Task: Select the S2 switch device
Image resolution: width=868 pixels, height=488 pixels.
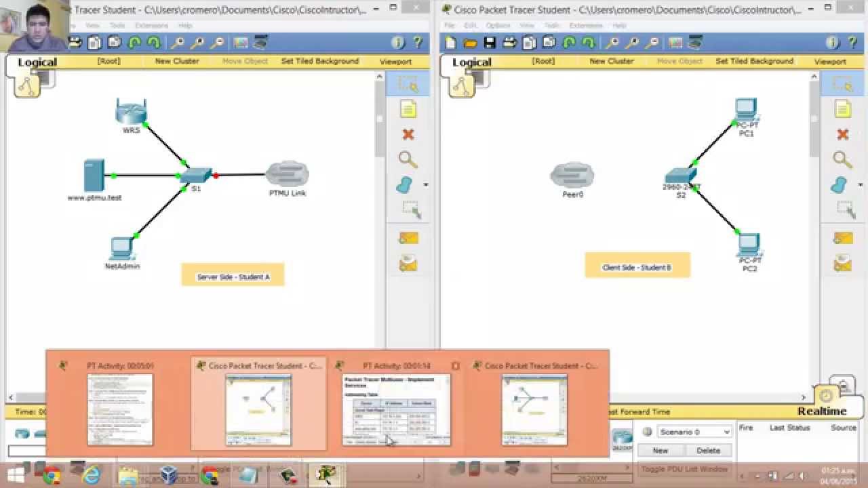Action: 681,176
